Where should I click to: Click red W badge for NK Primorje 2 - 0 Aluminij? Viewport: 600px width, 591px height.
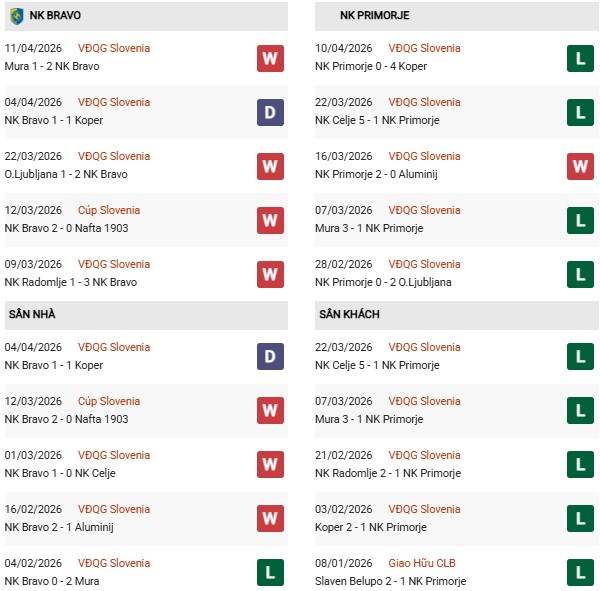pos(580,166)
